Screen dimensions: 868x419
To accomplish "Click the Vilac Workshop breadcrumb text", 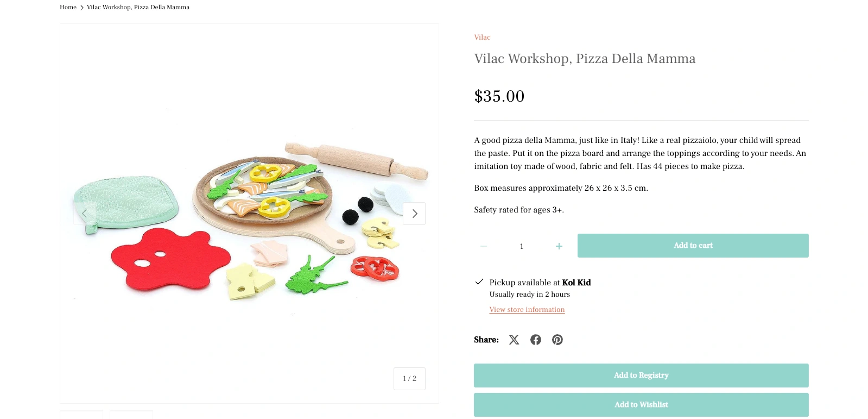I will point(138,8).
